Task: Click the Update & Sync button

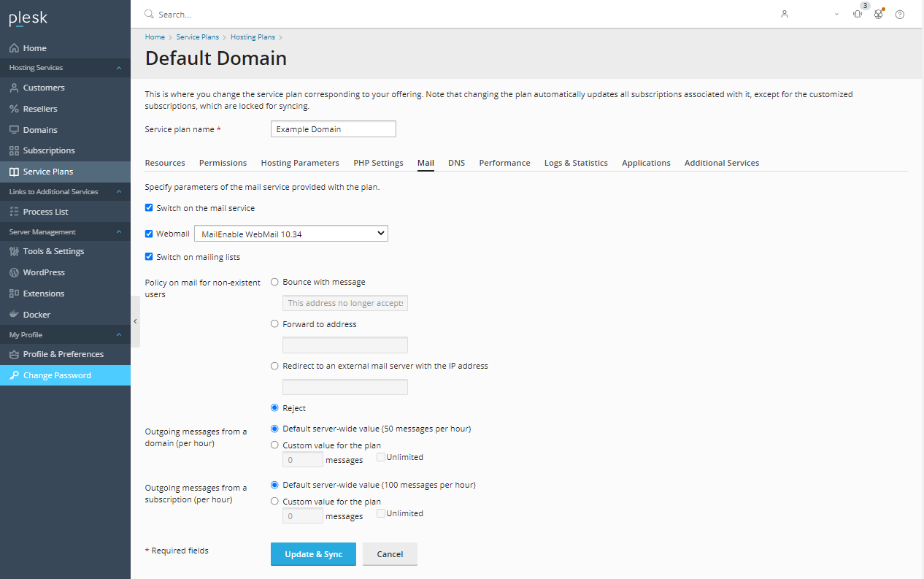Action: click(313, 554)
